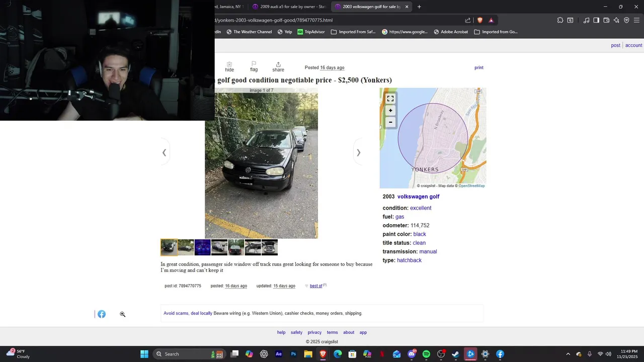644x362 pixels.
Task: Select the first car thumbnail
Action: [x=169, y=247]
